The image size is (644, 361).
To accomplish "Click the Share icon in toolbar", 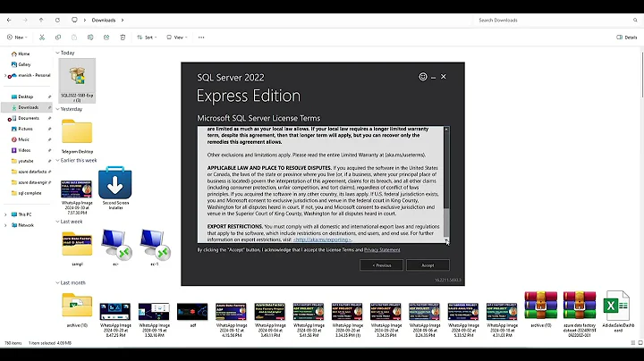I will (106, 38).
